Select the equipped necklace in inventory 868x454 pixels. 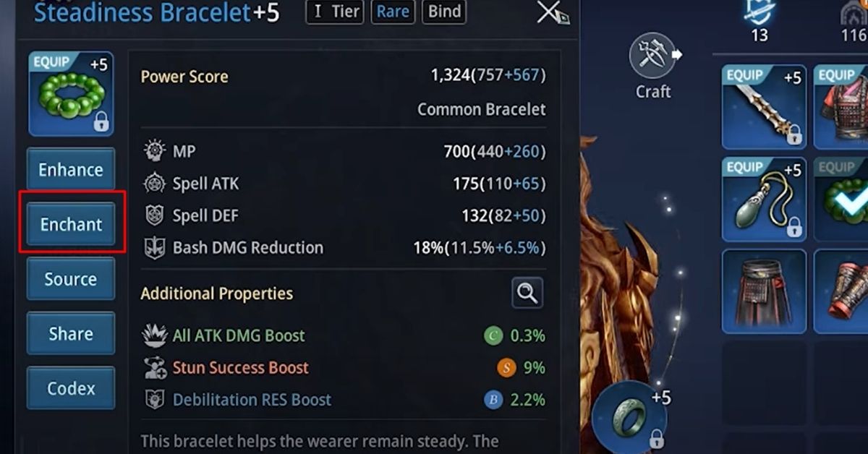point(764,199)
